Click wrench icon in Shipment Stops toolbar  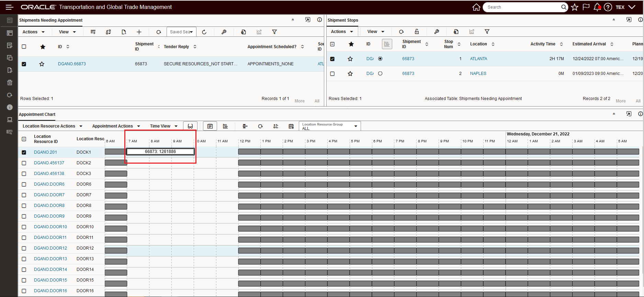437,32
